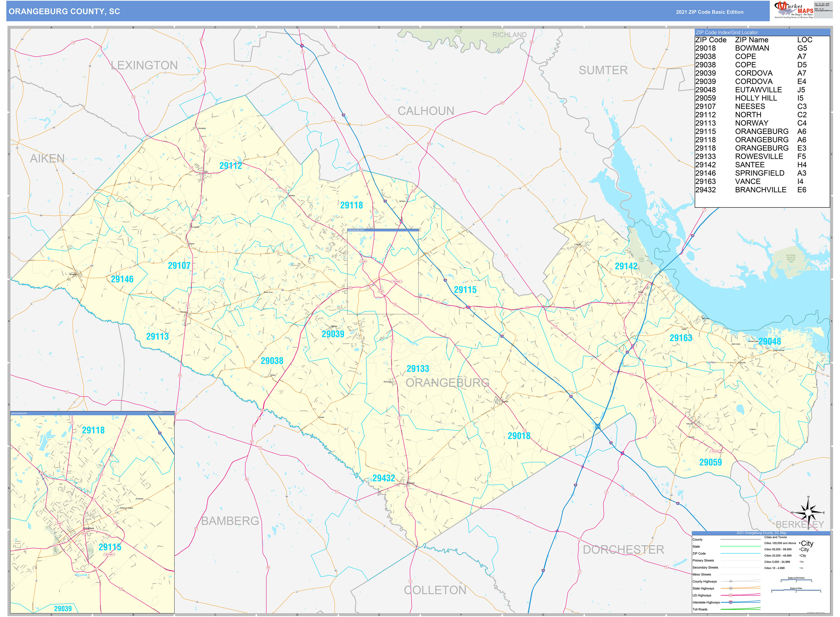Click the LEXINGTON county label
The image size is (840, 617).
[144, 65]
